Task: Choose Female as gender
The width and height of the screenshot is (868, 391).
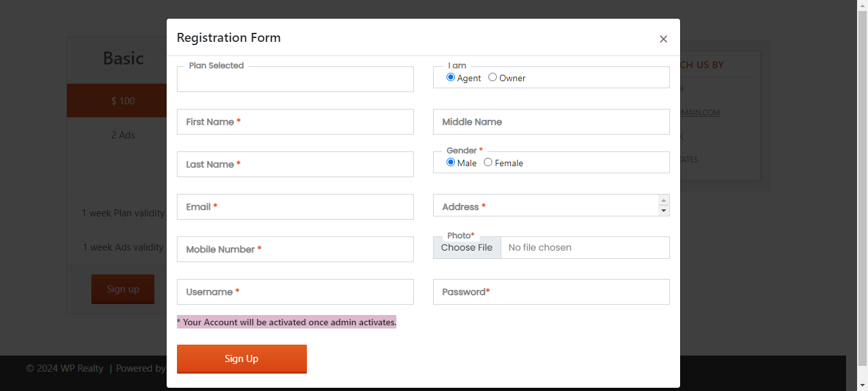Action: [488, 162]
